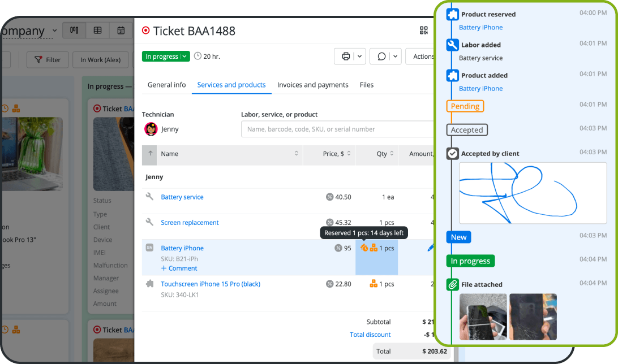This screenshot has height=364, width=618.
Task: Open first attached cracked phone photo
Action: (x=483, y=317)
